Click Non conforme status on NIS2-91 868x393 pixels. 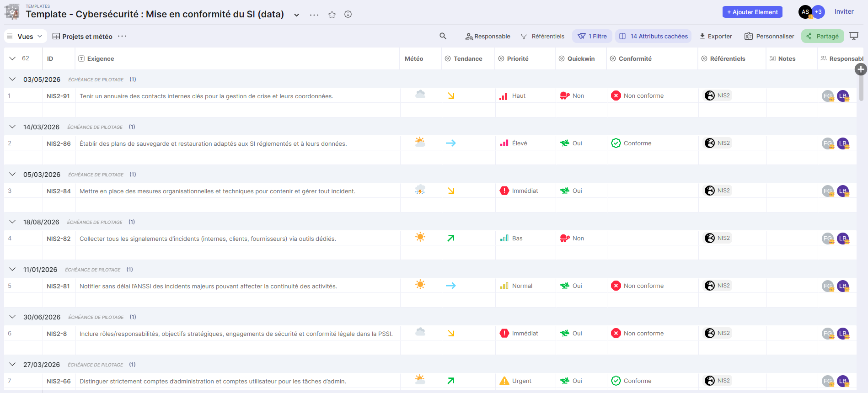(x=638, y=96)
